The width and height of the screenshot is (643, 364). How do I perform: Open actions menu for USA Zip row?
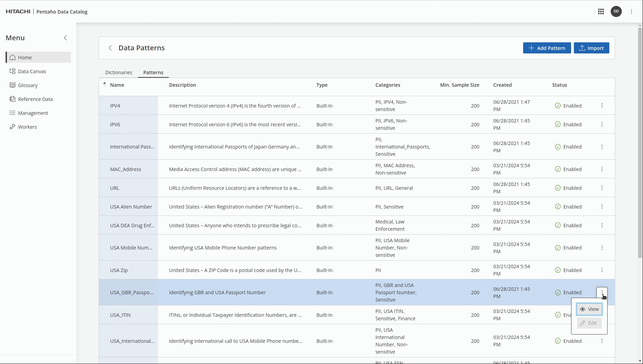pos(602,270)
